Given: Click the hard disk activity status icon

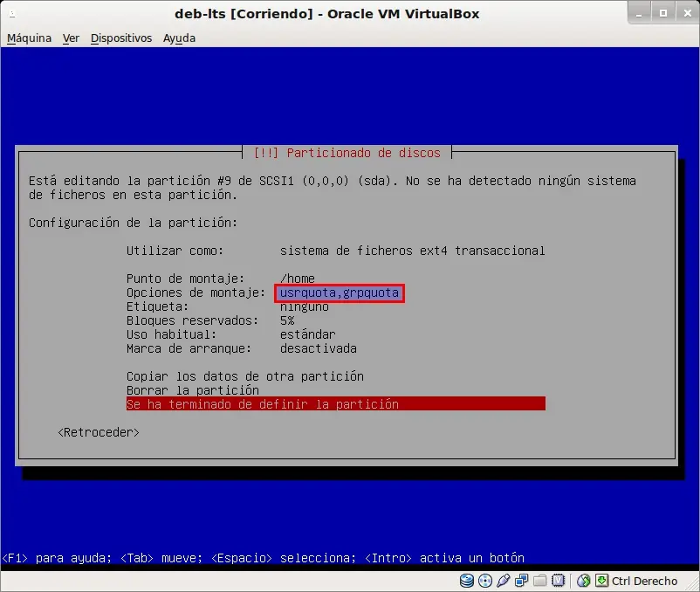Looking at the screenshot, I should 466,581.
